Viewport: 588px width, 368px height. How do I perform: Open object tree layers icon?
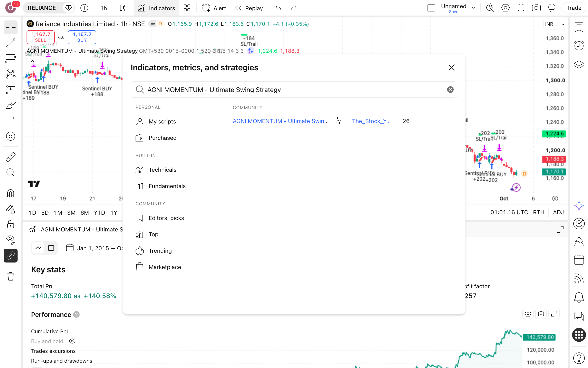(579, 64)
